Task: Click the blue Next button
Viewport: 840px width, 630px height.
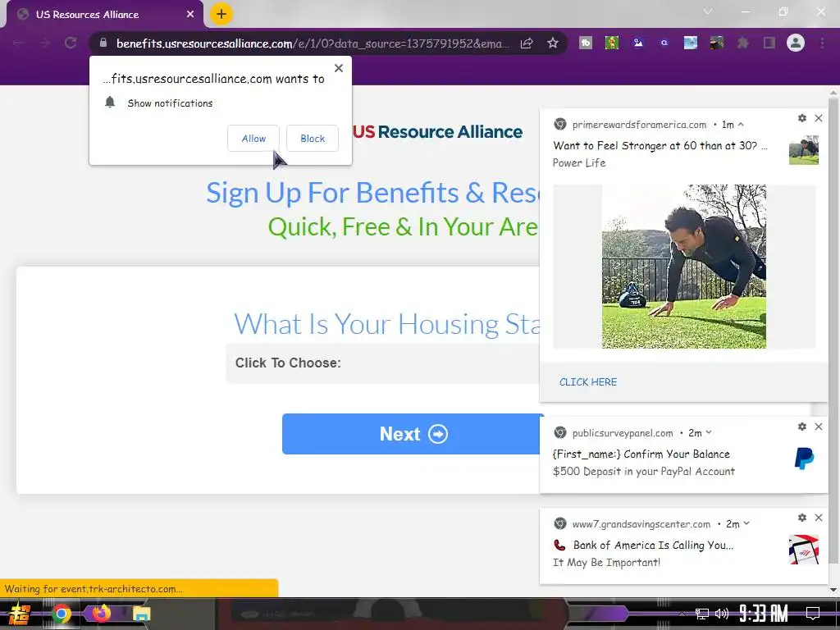Action: tap(413, 434)
